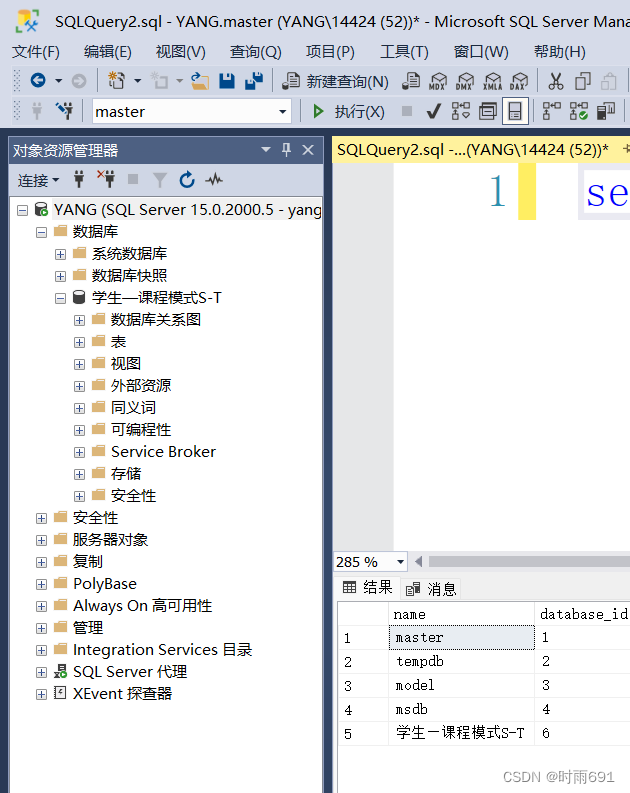Select the XEvent 探查器 tree item

pos(122,693)
